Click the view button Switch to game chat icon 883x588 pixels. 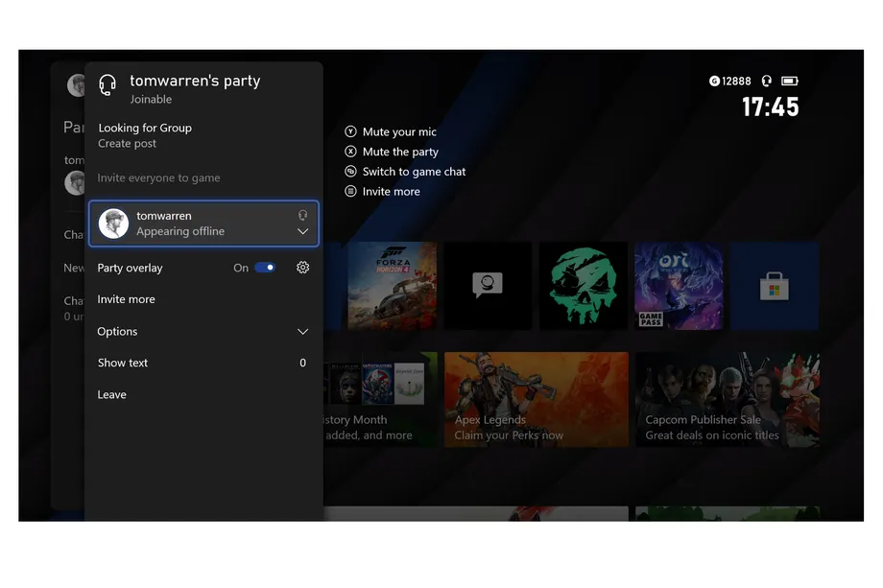350,171
